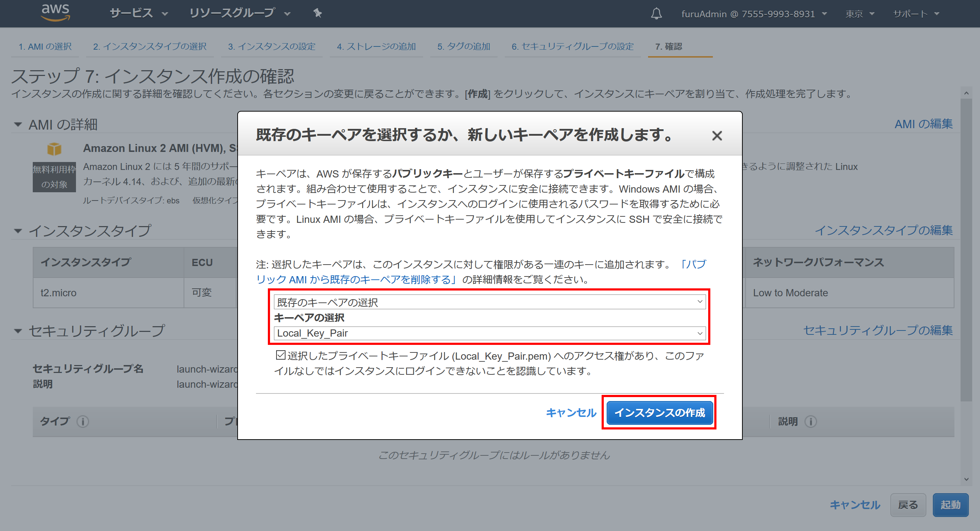The width and height of the screenshot is (980, 531).
Task: Toggle the private key acknowledgement checkbox
Action: [280, 355]
